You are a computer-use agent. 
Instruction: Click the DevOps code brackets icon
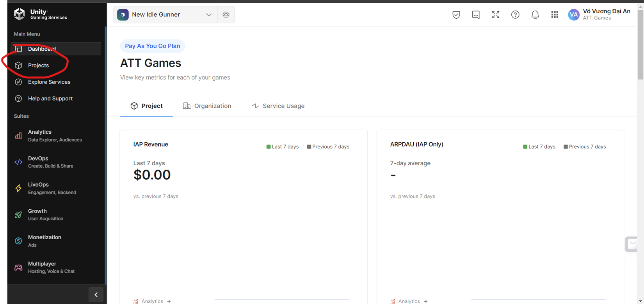(x=18, y=162)
